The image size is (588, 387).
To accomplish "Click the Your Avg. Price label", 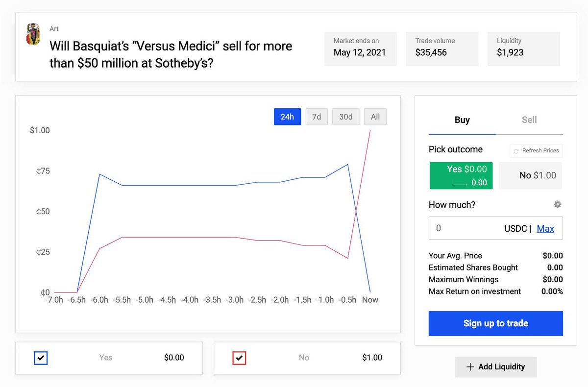I will coord(455,256).
